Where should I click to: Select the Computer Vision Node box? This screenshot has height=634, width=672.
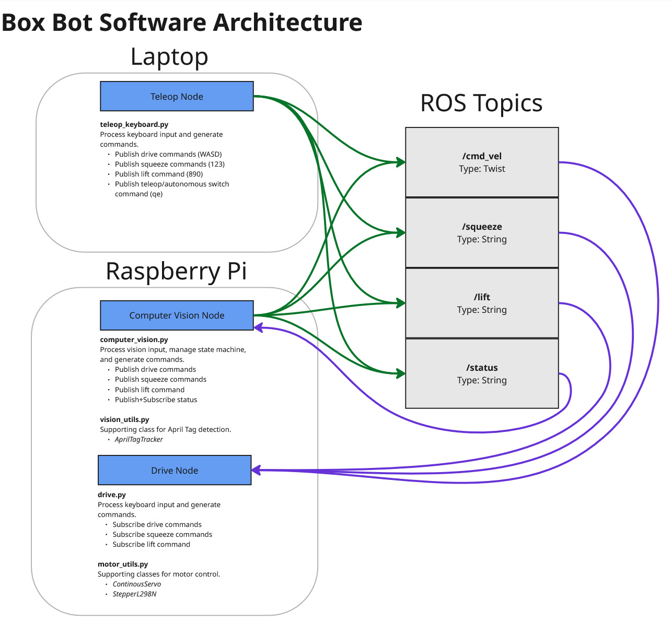click(176, 315)
